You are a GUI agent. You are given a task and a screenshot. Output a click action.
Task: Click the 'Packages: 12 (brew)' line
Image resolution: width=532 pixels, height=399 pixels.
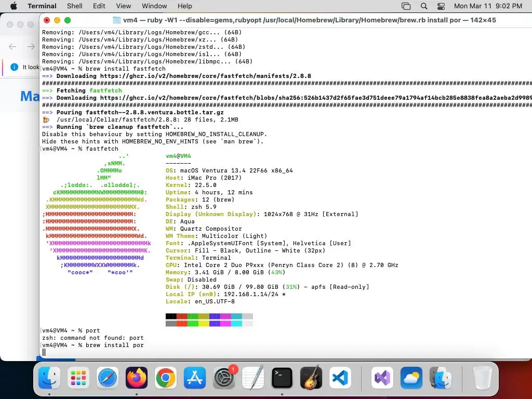pyautogui.click(x=200, y=199)
